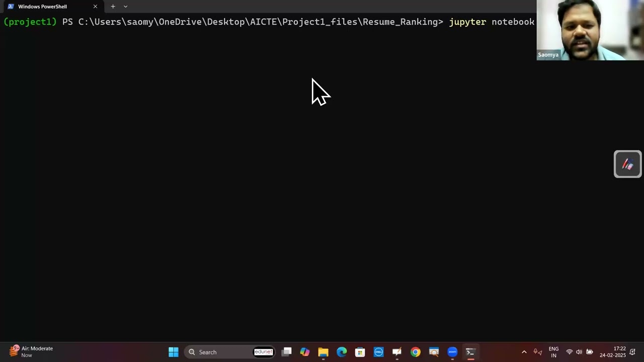The image size is (644, 362).
Task: Open the Air: Moderate weather widget
Action: pos(31,352)
